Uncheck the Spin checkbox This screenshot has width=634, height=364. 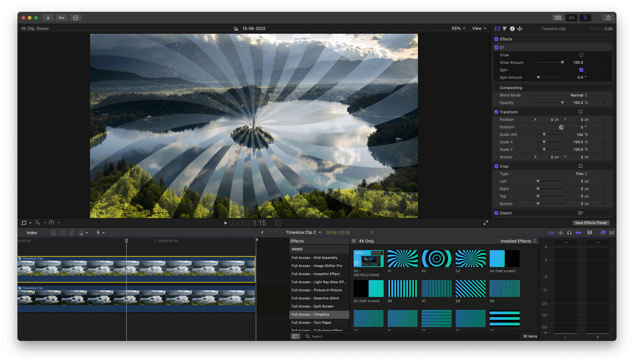click(x=581, y=70)
